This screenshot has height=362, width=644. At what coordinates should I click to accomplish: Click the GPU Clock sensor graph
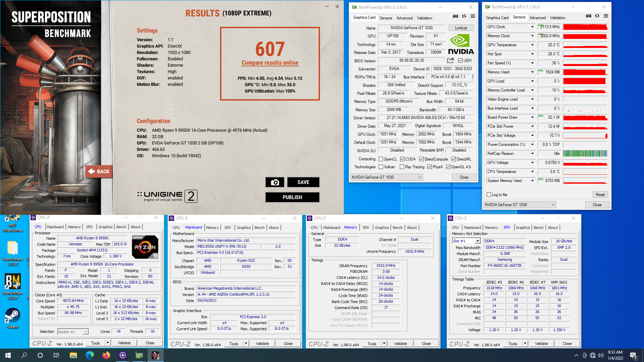585,27
